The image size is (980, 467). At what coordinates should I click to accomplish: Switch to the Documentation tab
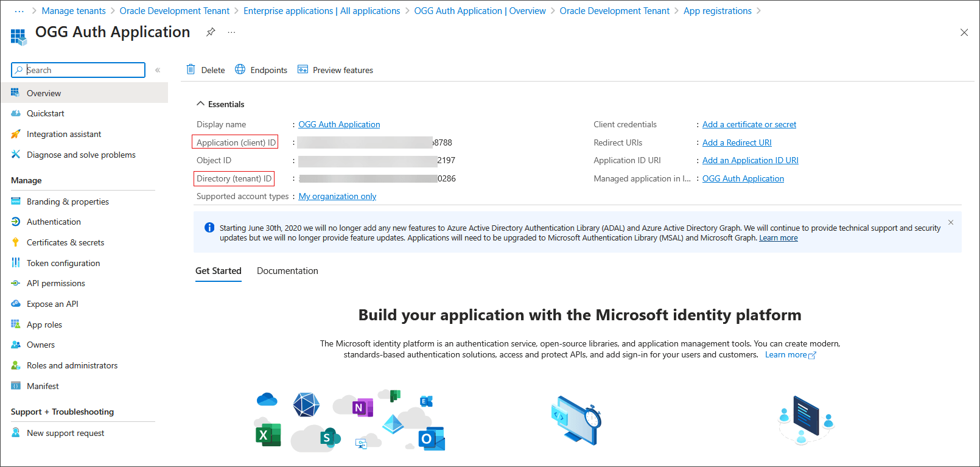pos(287,271)
